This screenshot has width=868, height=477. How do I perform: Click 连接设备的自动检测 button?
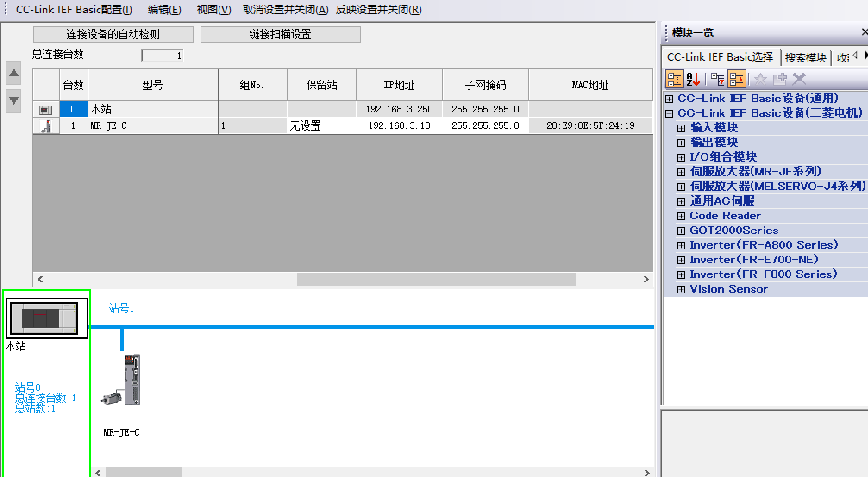pyautogui.click(x=113, y=34)
